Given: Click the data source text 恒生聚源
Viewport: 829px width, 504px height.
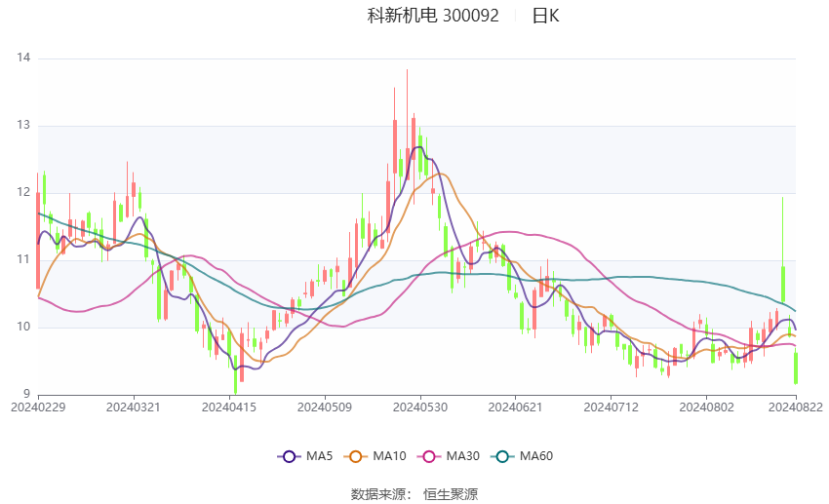Looking at the screenshot, I should pos(451,494).
